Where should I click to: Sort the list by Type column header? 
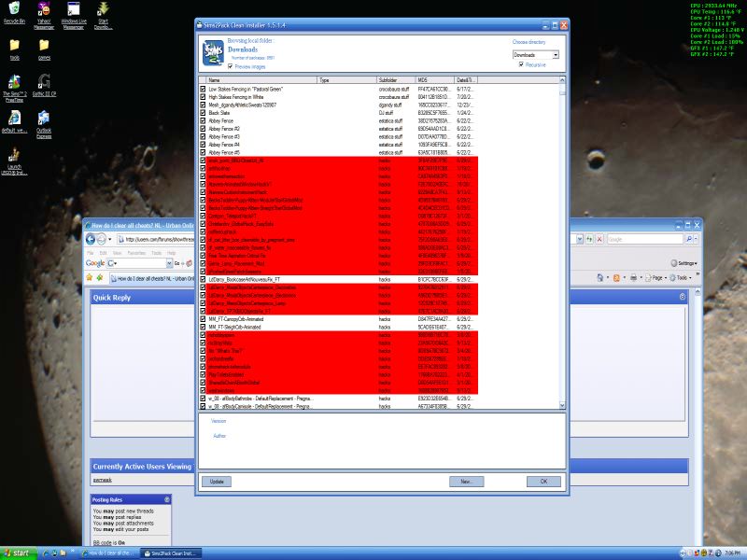click(x=346, y=80)
